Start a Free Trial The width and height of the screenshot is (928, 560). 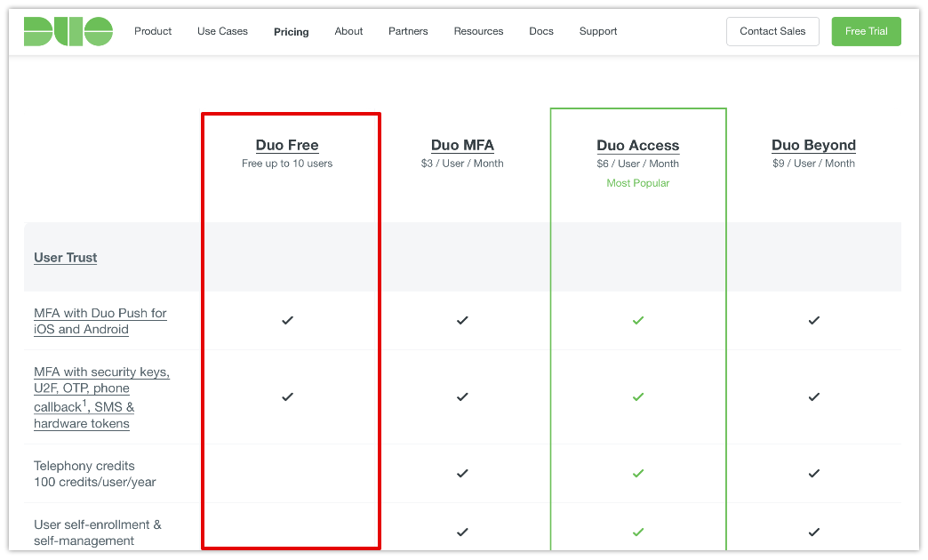pos(866,31)
